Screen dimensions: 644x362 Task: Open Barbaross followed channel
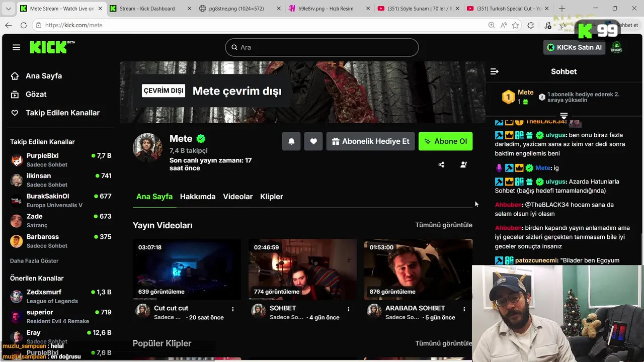tap(61, 241)
